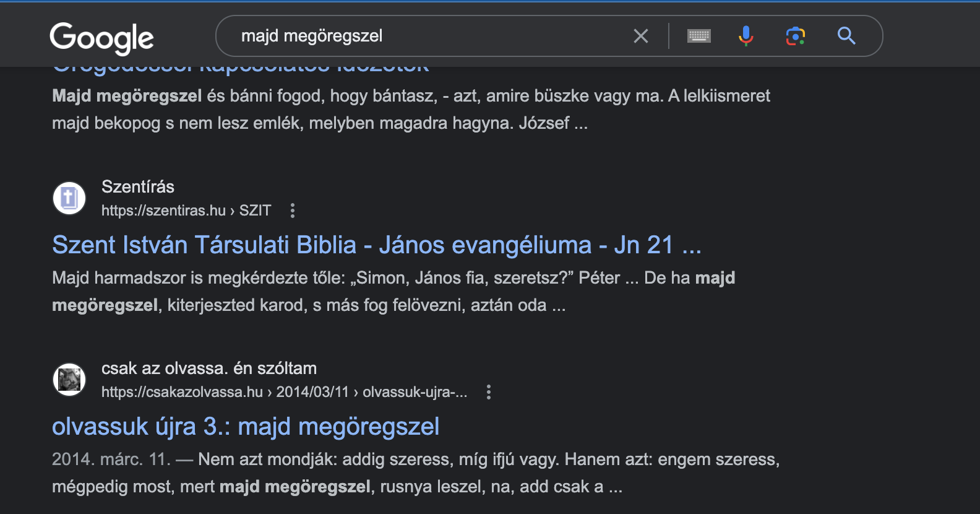This screenshot has width=980, height=514.
Task: Click the Szentírás site favicon
Action: click(x=69, y=198)
